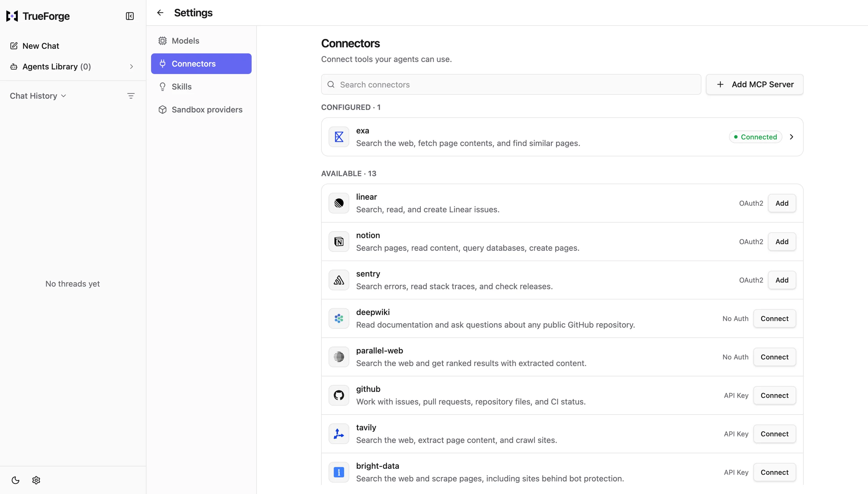Click the search magnifier icon
Screen dimensions: 868x494
click(x=331, y=84)
